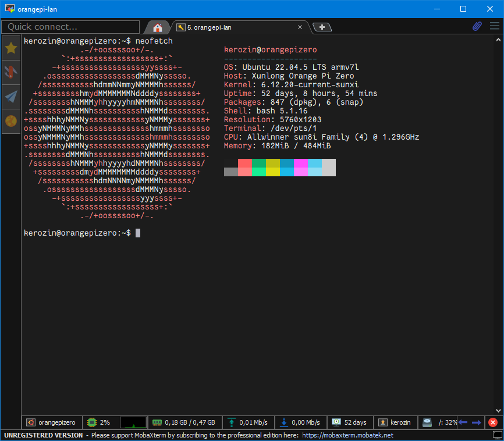Click the orangepizero host status entry
The width and height of the screenshot is (504, 441).
pos(51,422)
